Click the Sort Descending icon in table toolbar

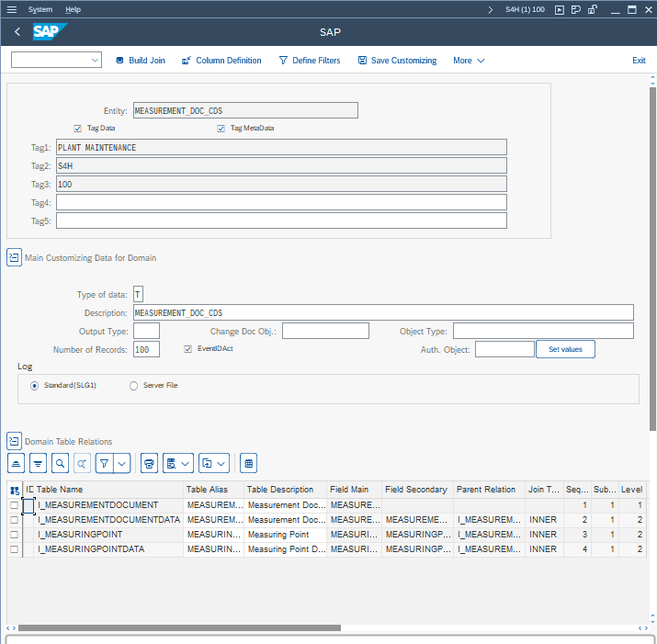pyautogui.click(x=38, y=462)
